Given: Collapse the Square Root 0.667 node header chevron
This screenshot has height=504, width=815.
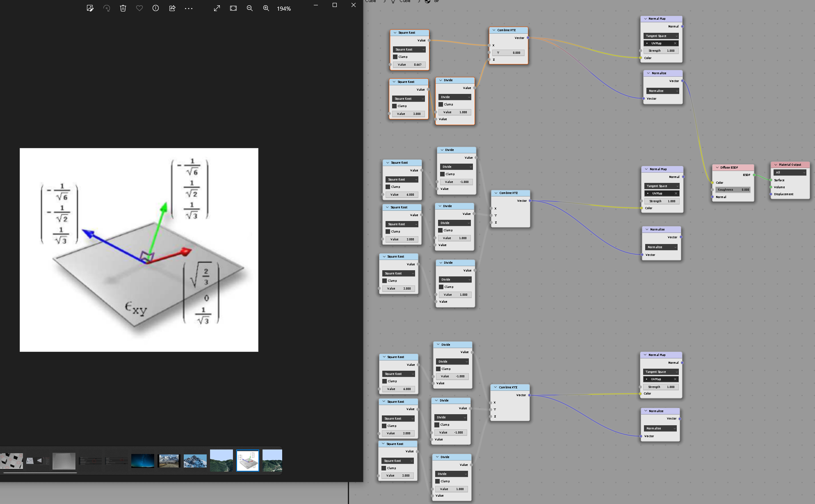Looking at the screenshot, I should pos(395,33).
